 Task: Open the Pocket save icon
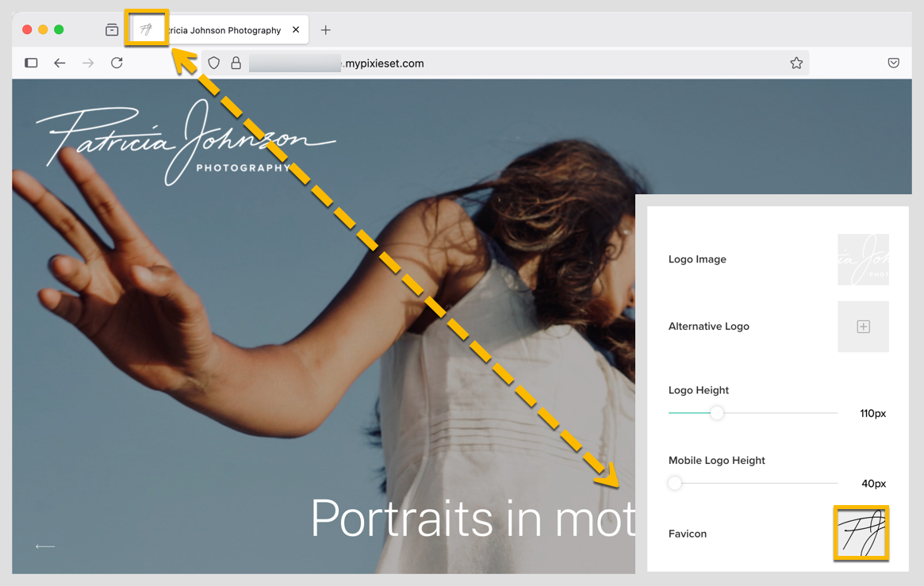point(893,63)
